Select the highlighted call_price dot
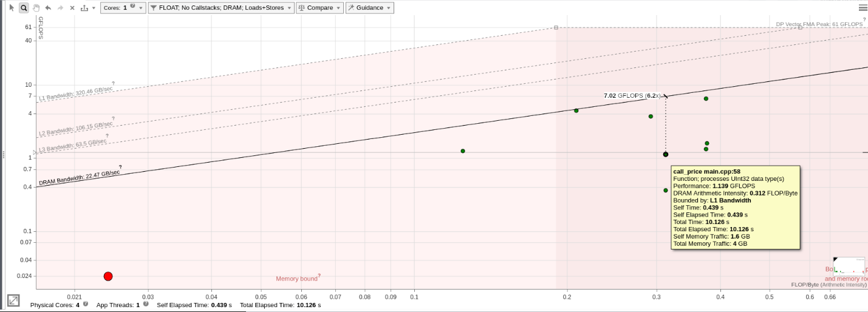The image size is (868, 312). click(x=666, y=154)
